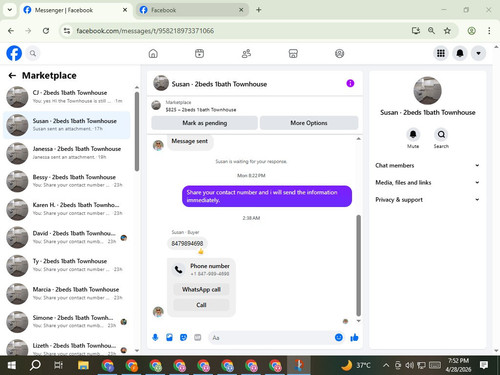Open the CJ - 2beds 1bath Townhouse chat
The height and width of the screenshot is (375, 500).
pyautogui.click(x=67, y=97)
